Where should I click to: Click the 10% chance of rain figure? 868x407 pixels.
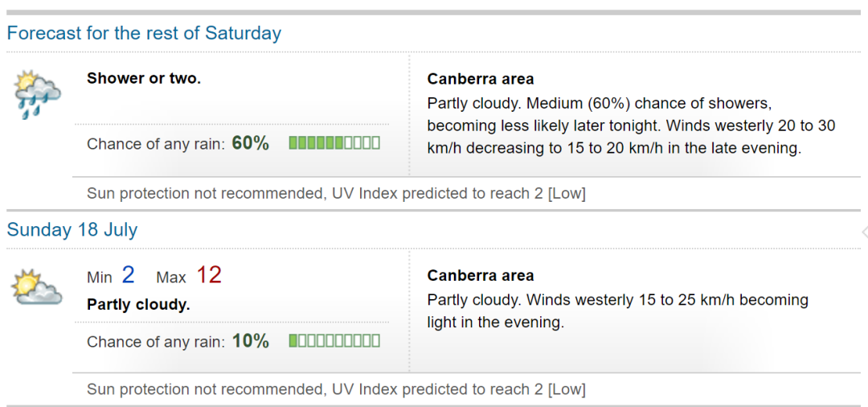coord(251,340)
